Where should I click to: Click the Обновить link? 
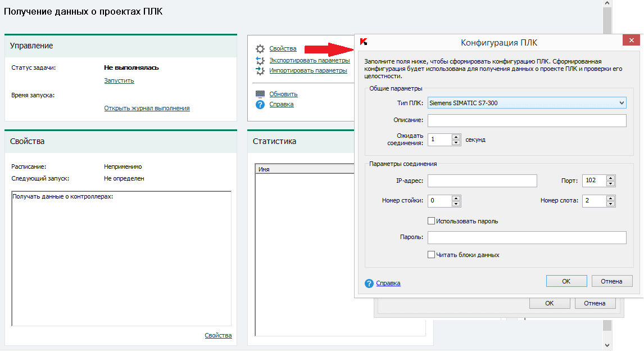(x=283, y=94)
